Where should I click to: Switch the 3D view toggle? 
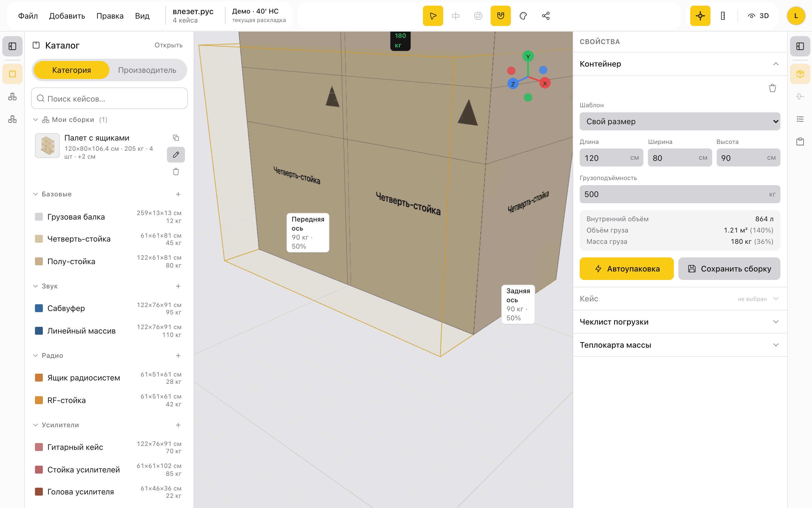coord(758,16)
